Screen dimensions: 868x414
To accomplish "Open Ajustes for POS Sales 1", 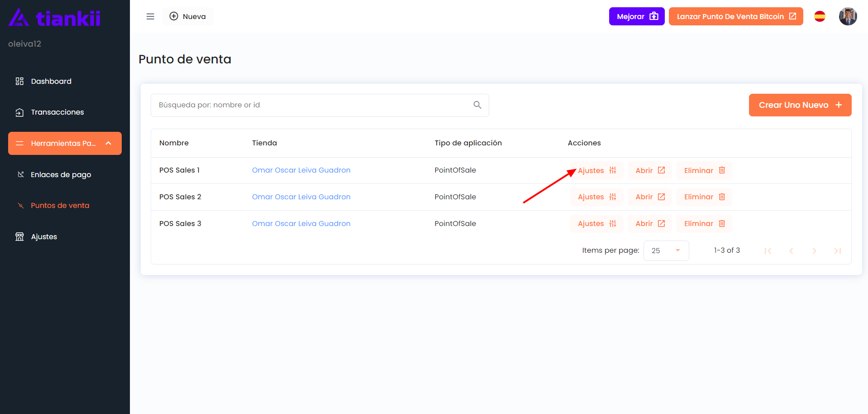I will pyautogui.click(x=597, y=170).
